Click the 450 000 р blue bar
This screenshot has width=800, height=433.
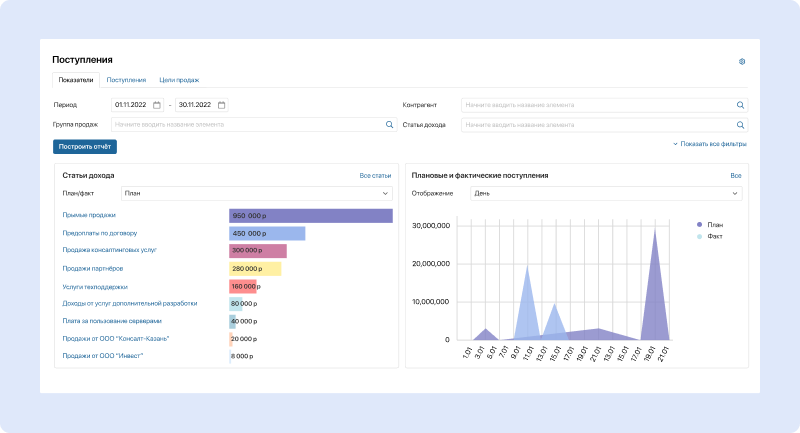click(267, 234)
